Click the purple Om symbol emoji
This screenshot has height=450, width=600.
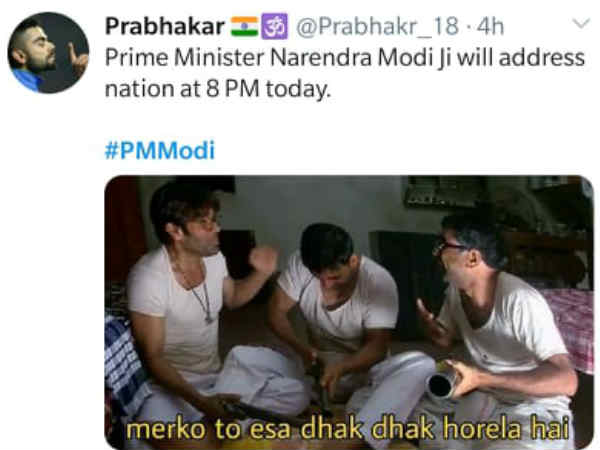point(274,26)
